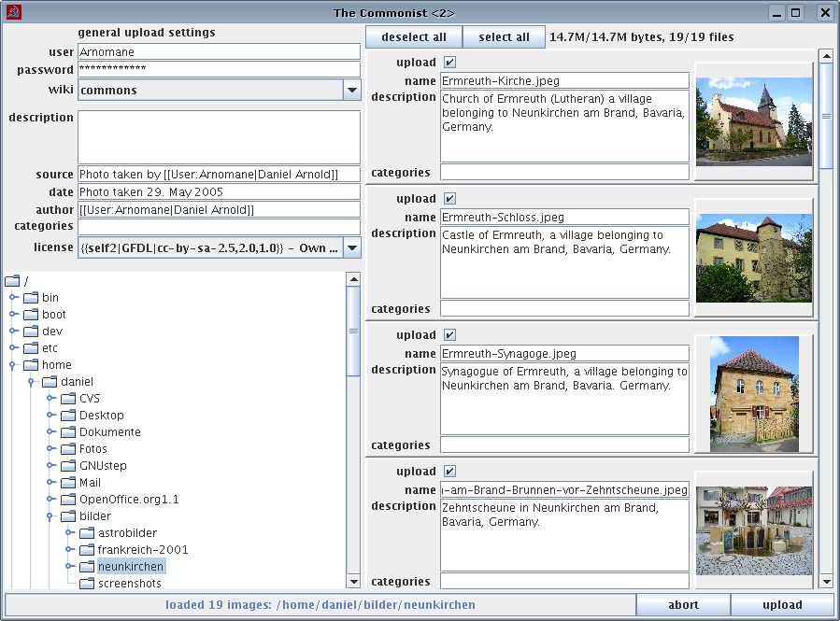Click the select all button
Viewport: 840px width, 621px height.
(x=504, y=36)
